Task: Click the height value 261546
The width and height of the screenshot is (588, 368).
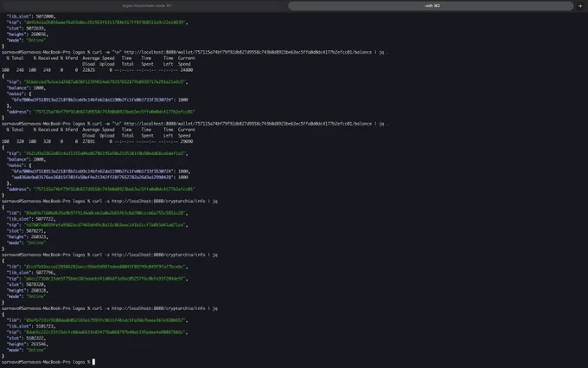Action: (40, 344)
